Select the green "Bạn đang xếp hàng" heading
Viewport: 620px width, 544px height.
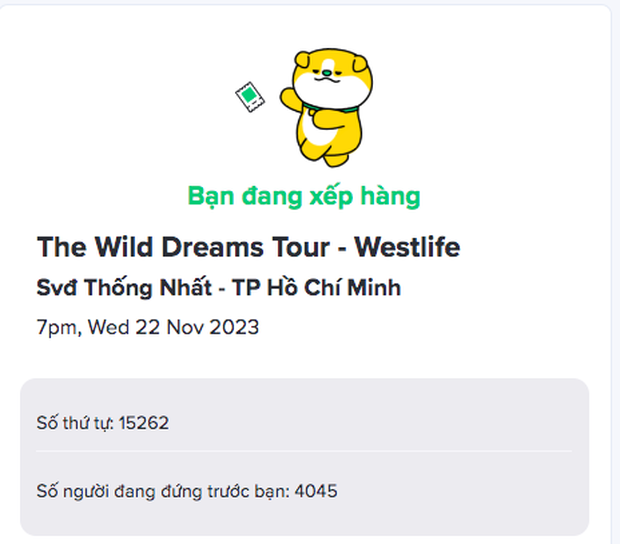tap(304, 196)
